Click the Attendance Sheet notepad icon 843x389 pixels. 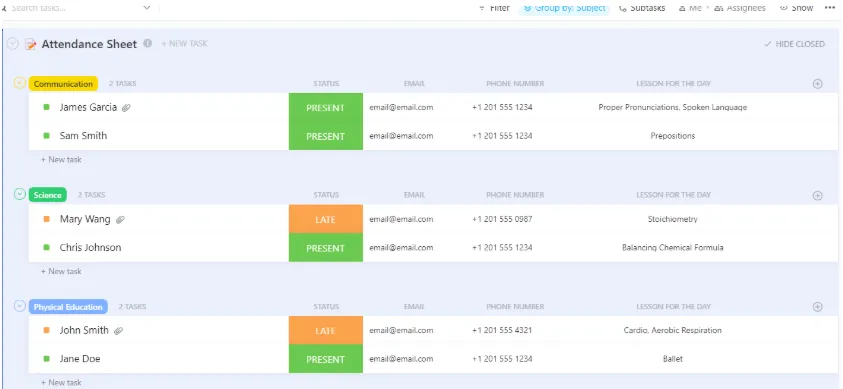(x=31, y=44)
